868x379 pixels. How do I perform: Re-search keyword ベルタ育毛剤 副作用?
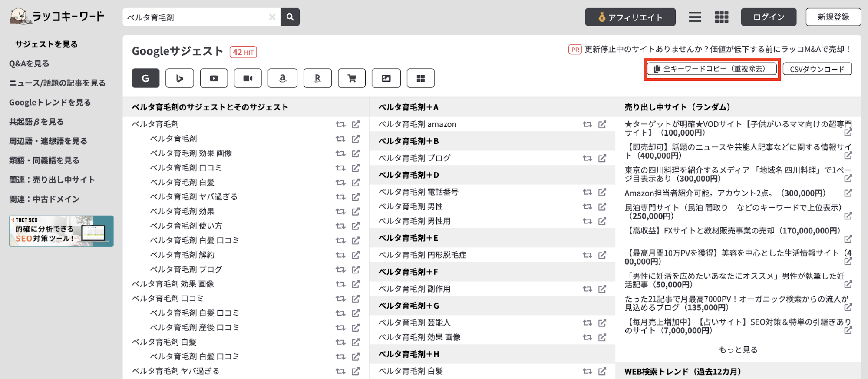pos(587,289)
